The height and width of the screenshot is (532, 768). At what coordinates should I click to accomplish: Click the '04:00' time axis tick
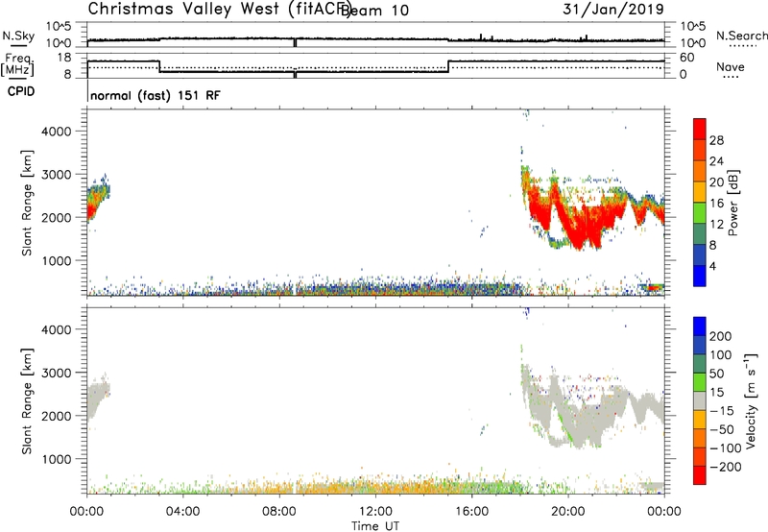click(x=182, y=512)
